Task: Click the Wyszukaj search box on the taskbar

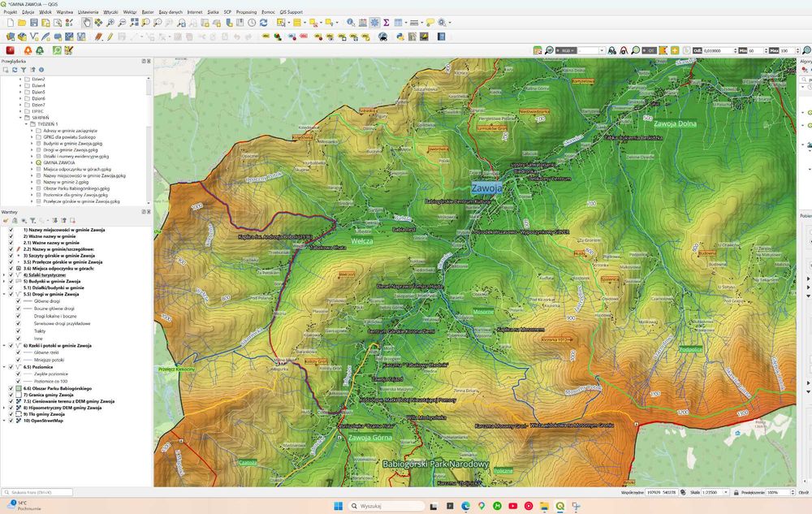Action: pyautogui.click(x=387, y=506)
